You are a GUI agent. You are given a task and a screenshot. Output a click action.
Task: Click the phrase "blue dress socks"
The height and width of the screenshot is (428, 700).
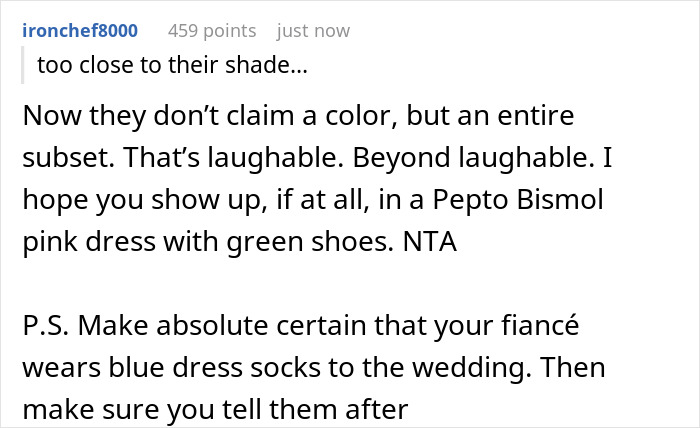click(x=177, y=367)
